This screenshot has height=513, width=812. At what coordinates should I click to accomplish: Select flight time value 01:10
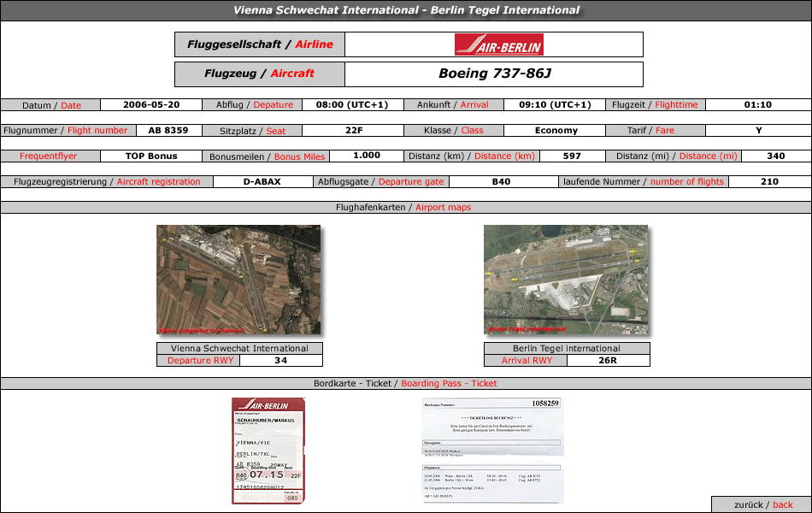click(758, 104)
